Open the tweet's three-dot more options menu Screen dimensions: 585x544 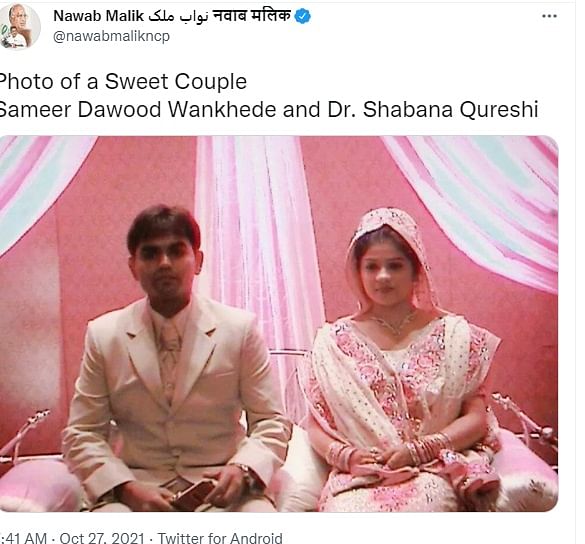(x=549, y=16)
